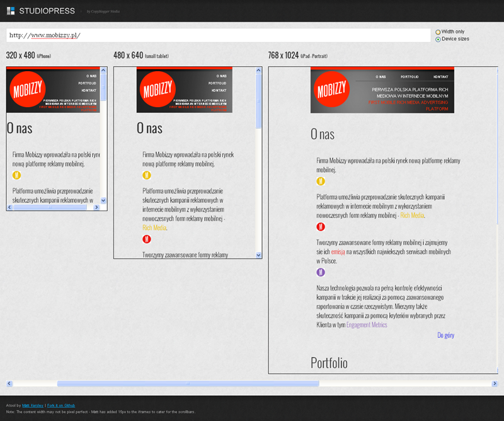Click scroll-up arrow in iPhone preview frame
Screen dimensions: 504x421
pos(103,71)
